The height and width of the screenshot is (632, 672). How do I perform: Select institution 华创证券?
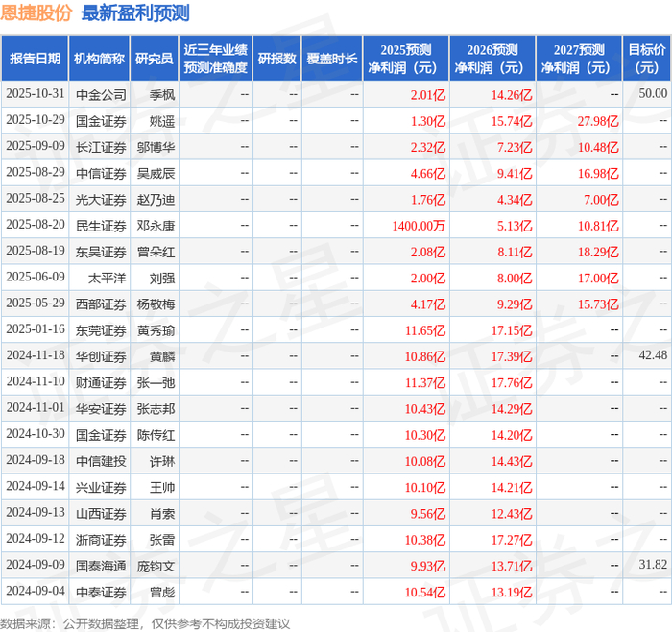(x=101, y=357)
